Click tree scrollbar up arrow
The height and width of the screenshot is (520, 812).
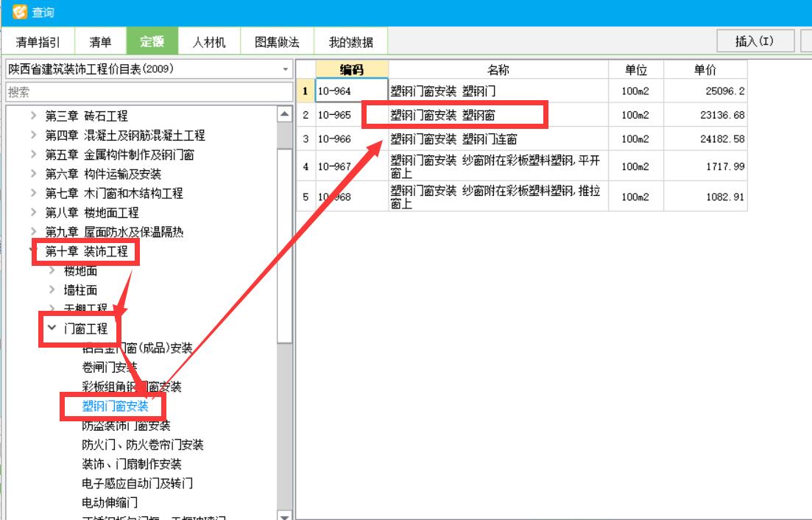point(285,114)
